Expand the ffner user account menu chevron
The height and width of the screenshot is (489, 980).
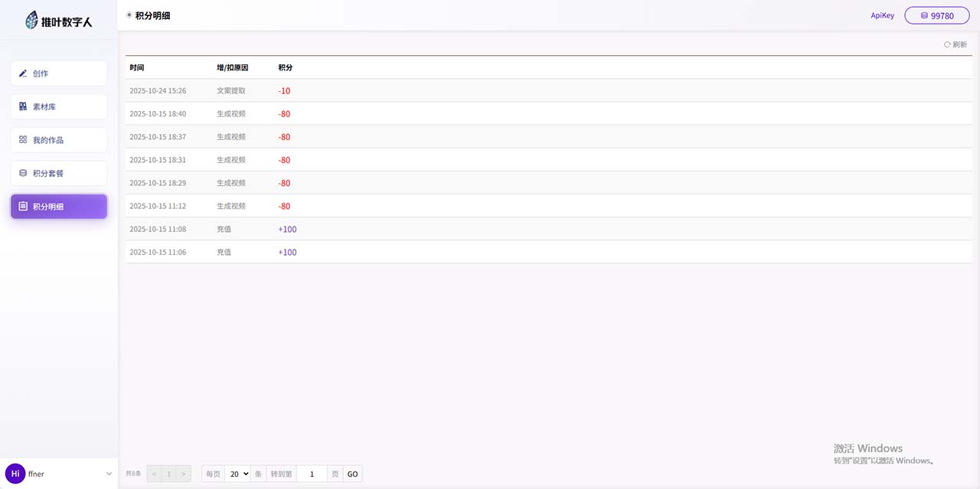[109, 474]
